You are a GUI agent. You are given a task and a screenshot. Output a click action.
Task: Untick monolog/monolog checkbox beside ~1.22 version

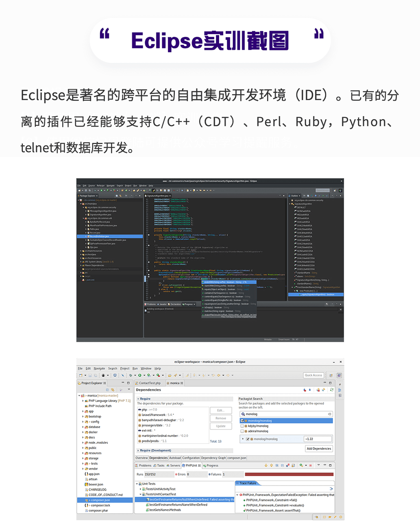tap(248, 439)
